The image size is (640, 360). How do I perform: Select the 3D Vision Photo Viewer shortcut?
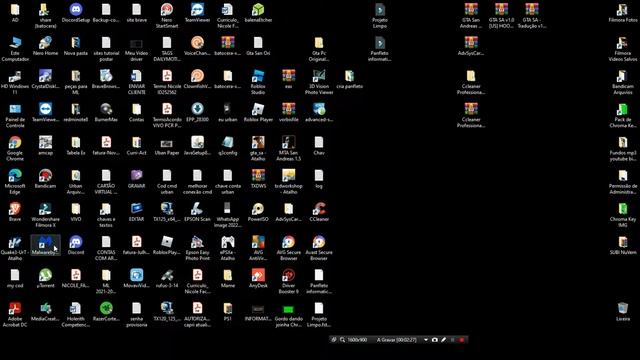point(319,82)
